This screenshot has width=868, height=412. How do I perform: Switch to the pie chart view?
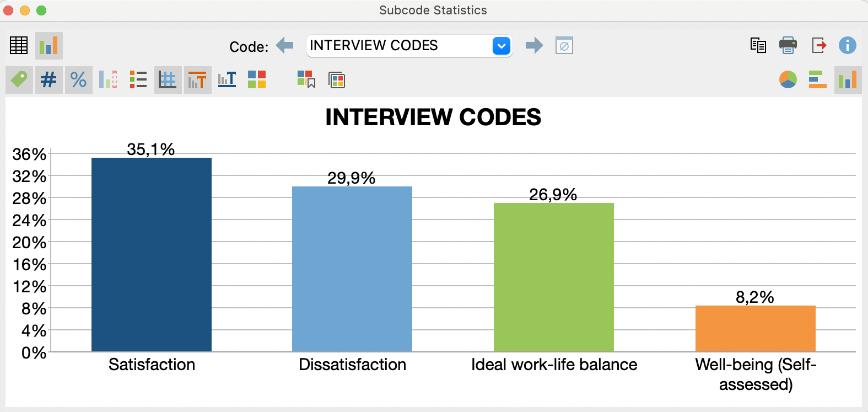point(788,79)
